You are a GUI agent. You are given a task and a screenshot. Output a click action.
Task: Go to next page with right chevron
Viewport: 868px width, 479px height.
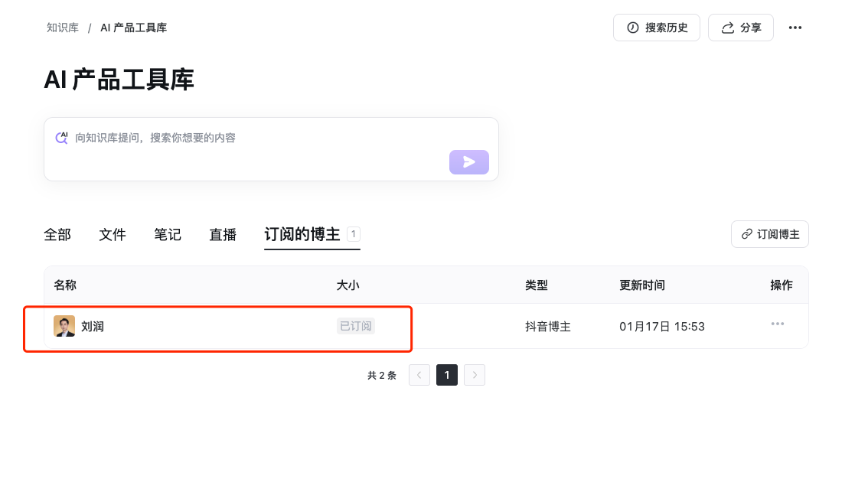point(475,375)
